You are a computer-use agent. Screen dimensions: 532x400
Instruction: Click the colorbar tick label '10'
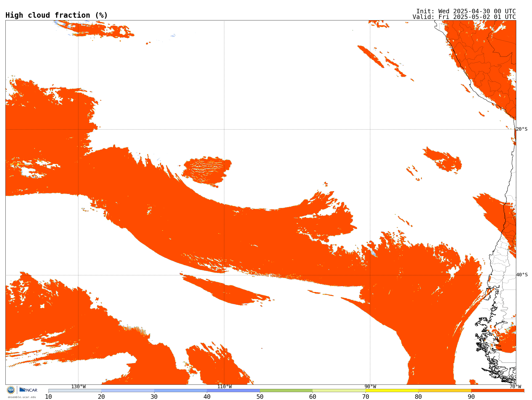point(49,397)
